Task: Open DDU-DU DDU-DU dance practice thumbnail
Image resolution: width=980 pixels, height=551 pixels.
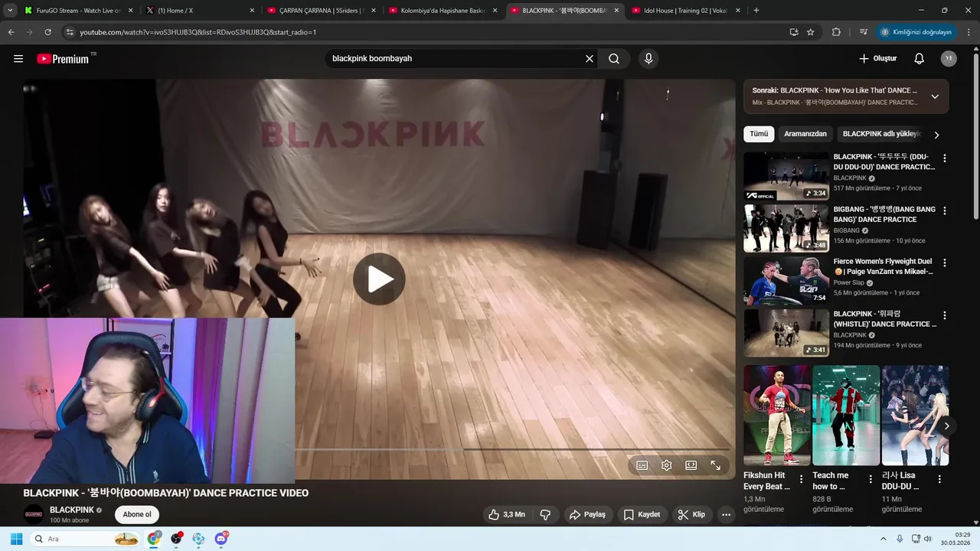Action: tap(786, 176)
